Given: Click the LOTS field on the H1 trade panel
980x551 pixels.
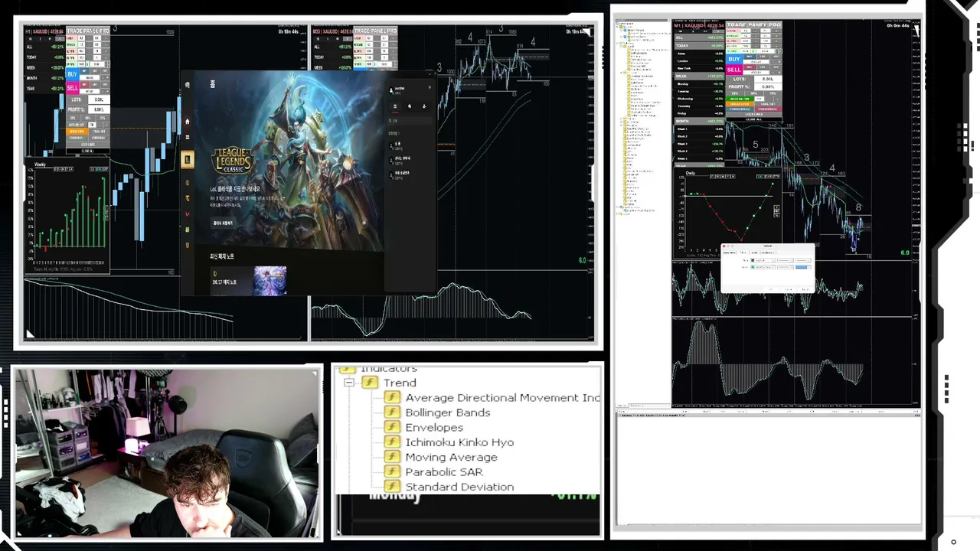Looking at the screenshot, I should click(98, 100).
